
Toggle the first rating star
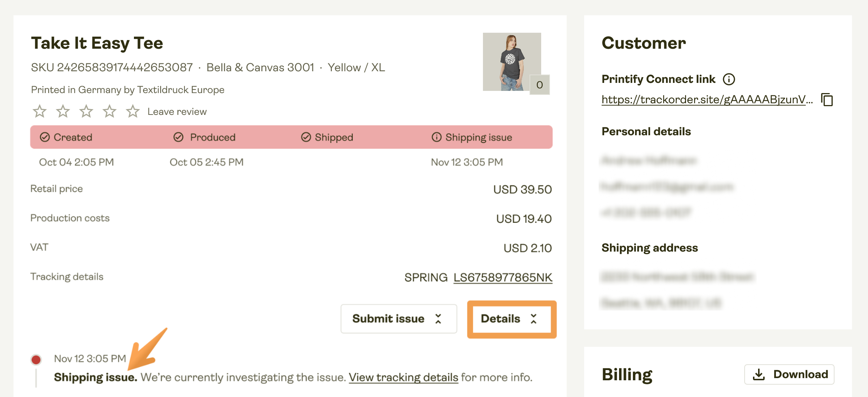(x=39, y=112)
